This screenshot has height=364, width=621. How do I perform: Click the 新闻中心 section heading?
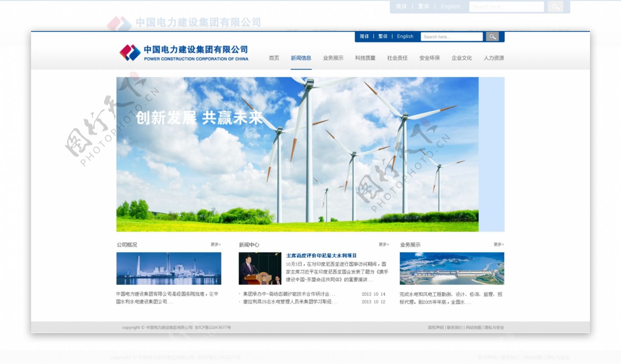click(x=249, y=245)
